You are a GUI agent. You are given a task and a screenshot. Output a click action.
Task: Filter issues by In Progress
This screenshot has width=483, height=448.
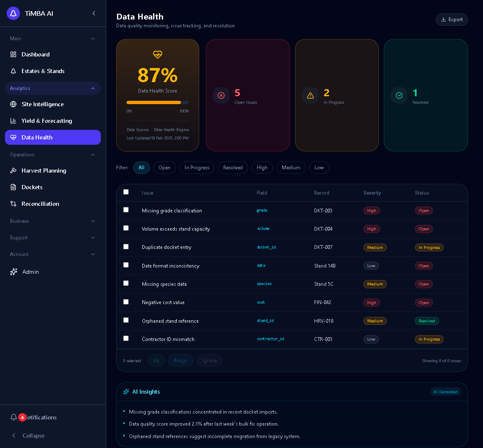coord(197,168)
